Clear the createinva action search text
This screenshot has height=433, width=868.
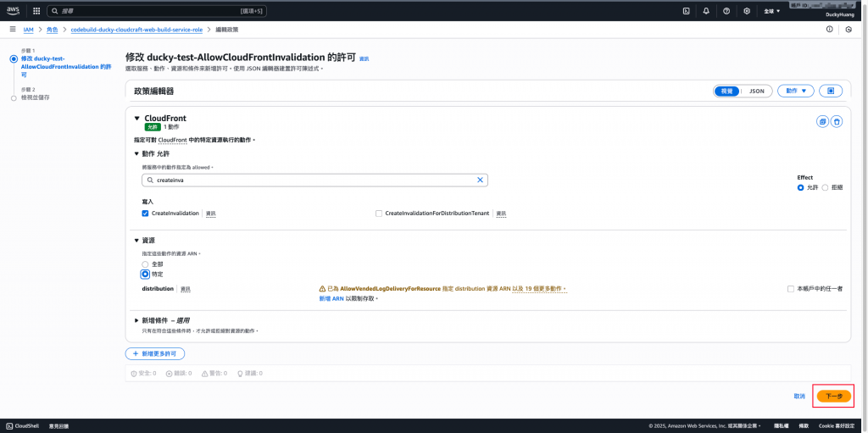[480, 180]
